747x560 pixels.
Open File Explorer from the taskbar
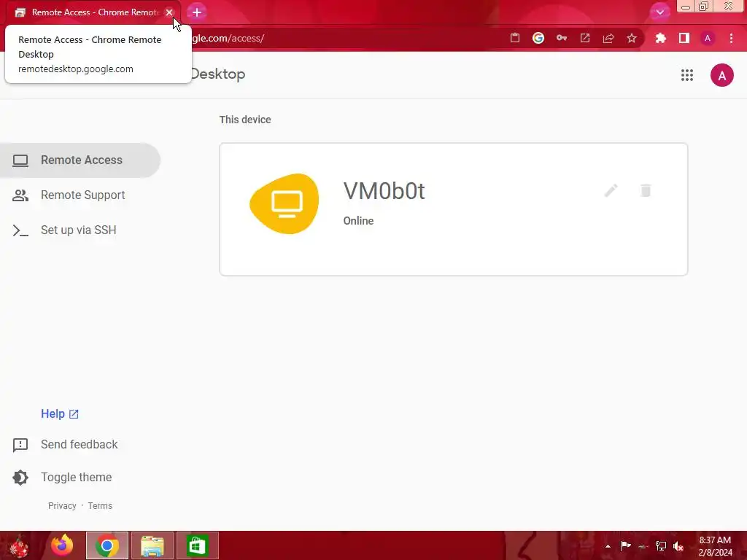[152, 545]
